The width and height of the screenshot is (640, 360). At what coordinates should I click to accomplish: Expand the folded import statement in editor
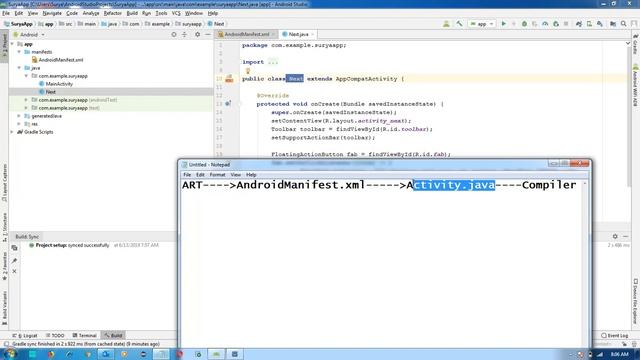273,62
